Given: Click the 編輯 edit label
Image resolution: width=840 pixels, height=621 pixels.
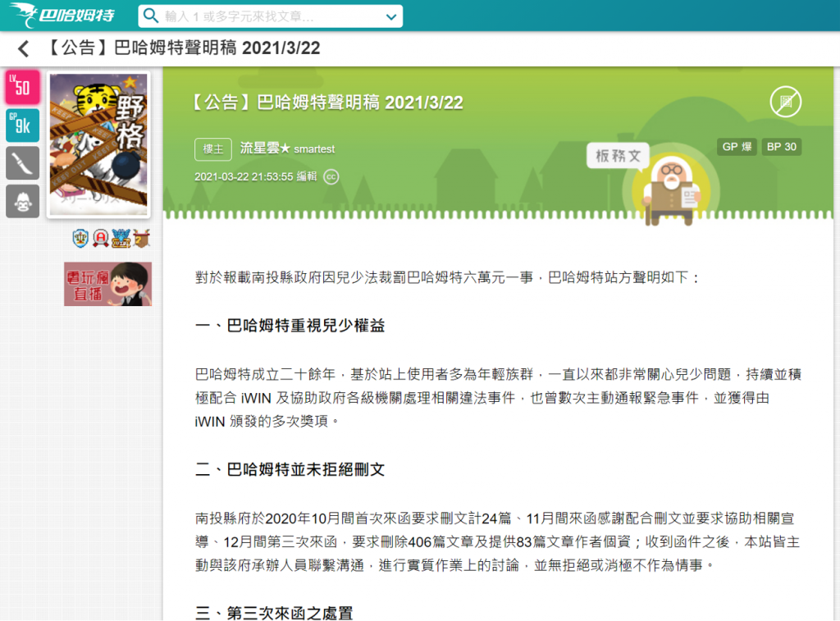Looking at the screenshot, I should point(307,177).
